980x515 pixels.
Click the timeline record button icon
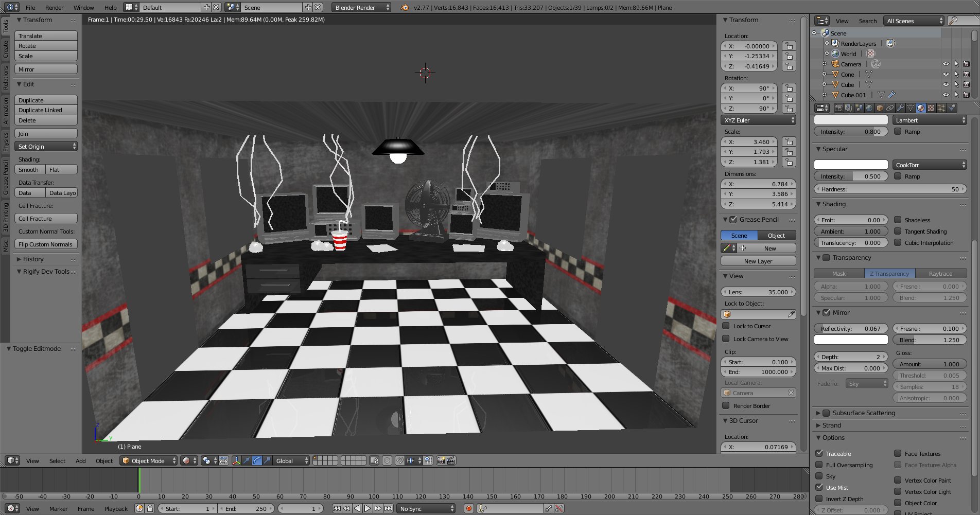pyautogui.click(x=468, y=508)
